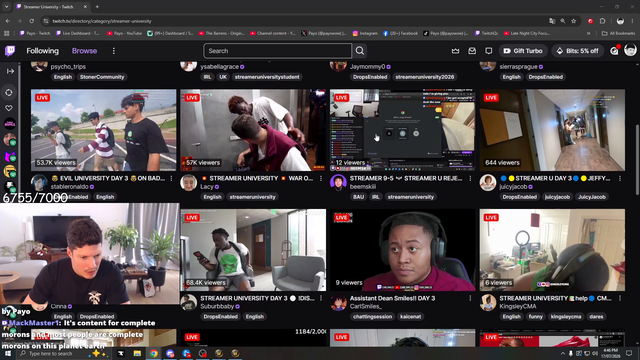Click the followed channels heart icon

(x=9, y=108)
